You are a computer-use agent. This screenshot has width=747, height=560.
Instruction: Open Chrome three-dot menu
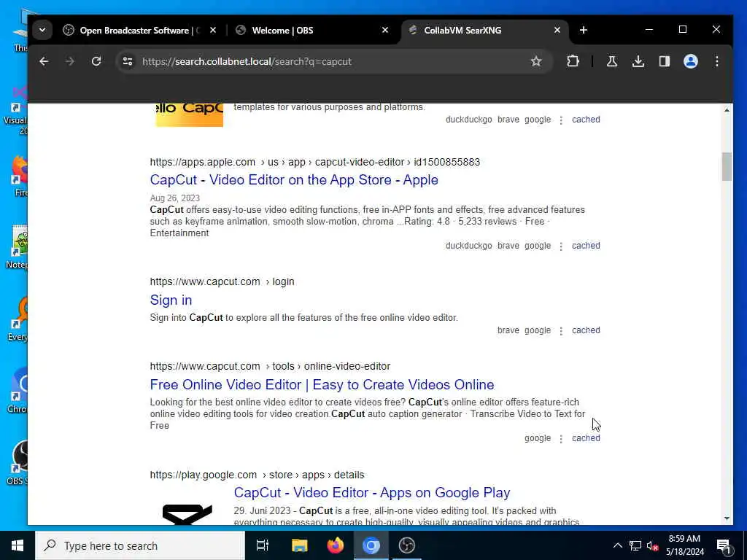tap(716, 61)
